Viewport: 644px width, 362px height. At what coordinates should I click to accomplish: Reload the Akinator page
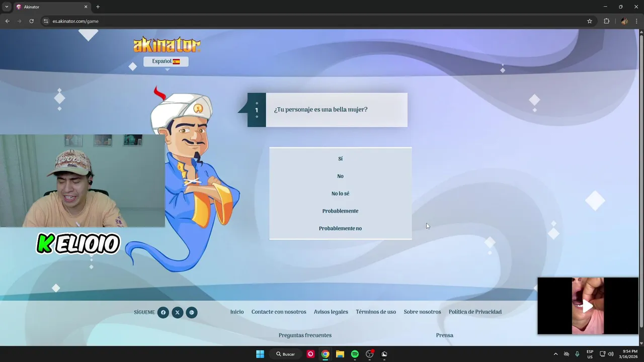31,21
